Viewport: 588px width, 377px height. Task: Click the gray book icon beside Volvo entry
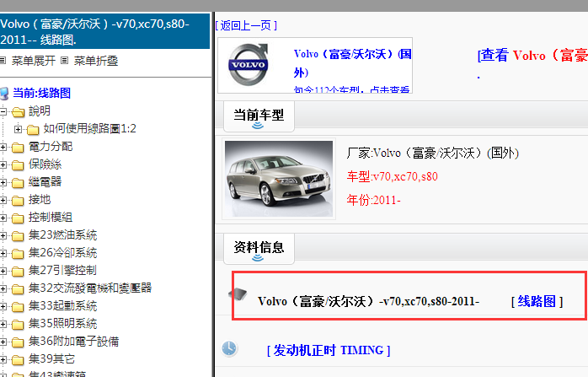click(238, 294)
